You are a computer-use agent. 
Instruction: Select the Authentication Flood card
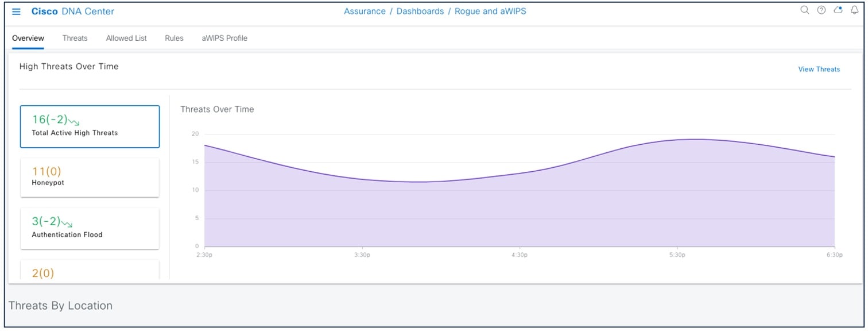tap(90, 228)
